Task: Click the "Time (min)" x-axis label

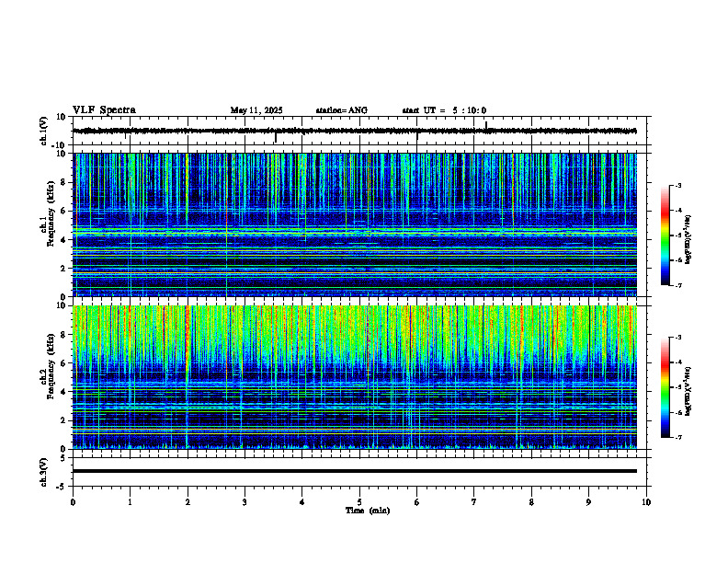Action: [x=368, y=511]
